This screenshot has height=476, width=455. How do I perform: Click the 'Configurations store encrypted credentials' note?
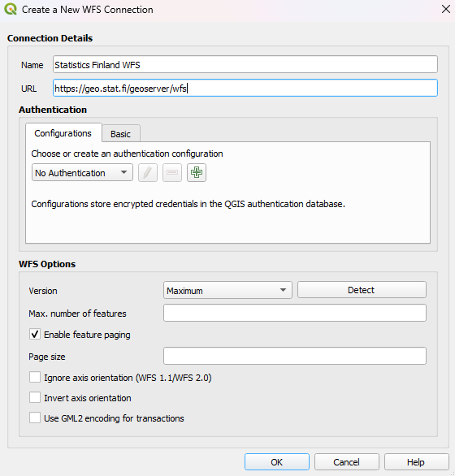[188, 204]
